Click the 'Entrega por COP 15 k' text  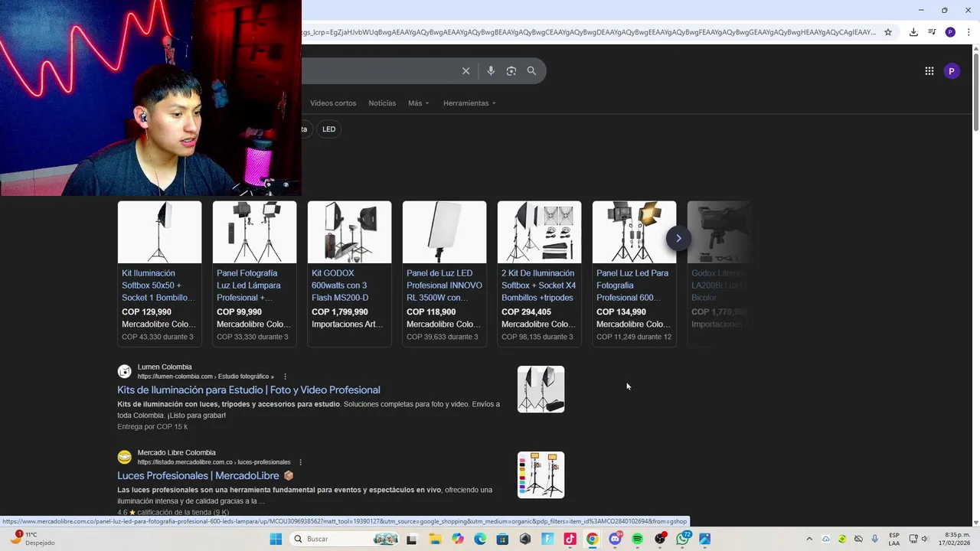(152, 427)
